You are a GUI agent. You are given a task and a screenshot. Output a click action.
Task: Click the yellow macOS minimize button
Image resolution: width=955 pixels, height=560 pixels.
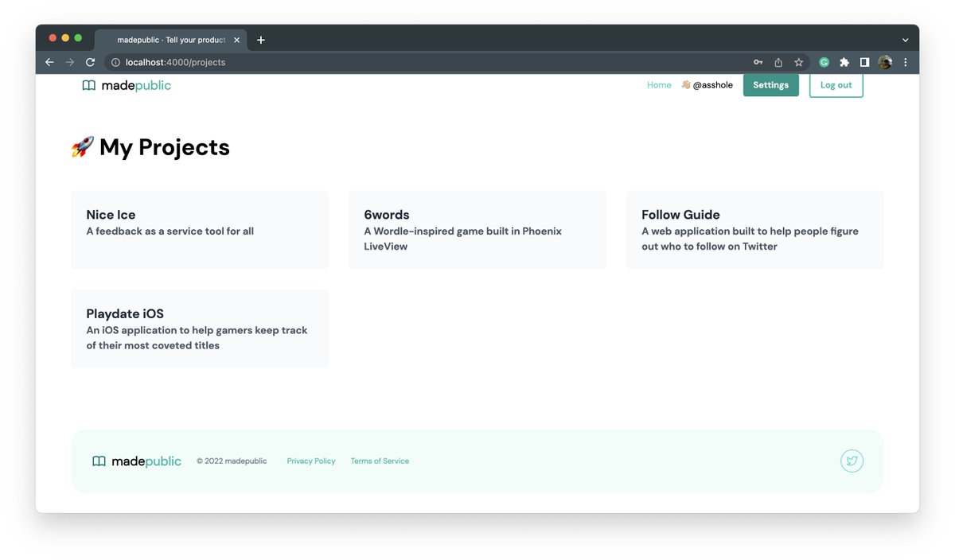click(65, 38)
